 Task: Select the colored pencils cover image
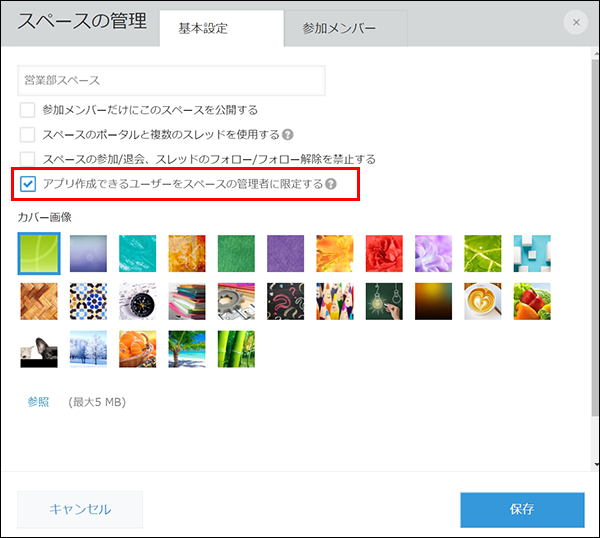(x=335, y=302)
